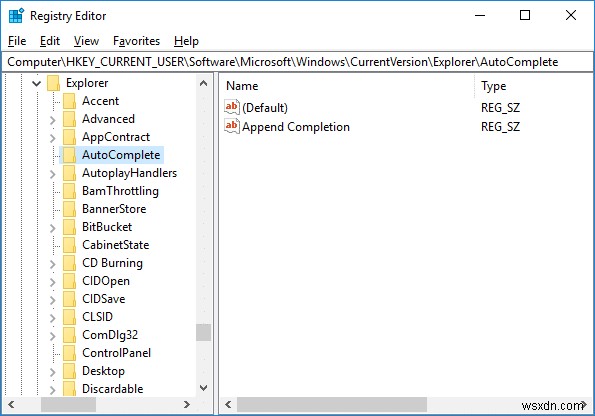The width and height of the screenshot is (595, 416).
Task: Expand the AutoplayHandlers key
Action: pyautogui.click(x=53, y=174)
